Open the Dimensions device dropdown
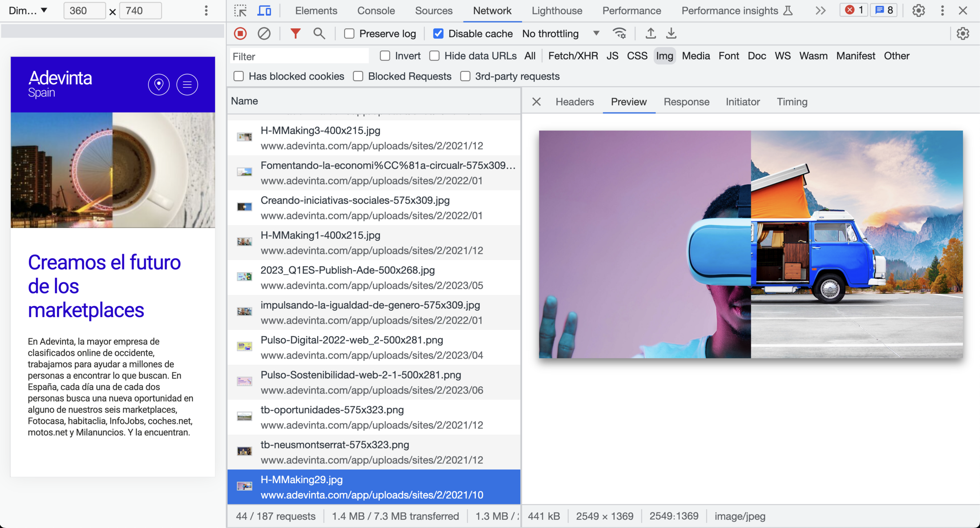 (x=28, y=11)
